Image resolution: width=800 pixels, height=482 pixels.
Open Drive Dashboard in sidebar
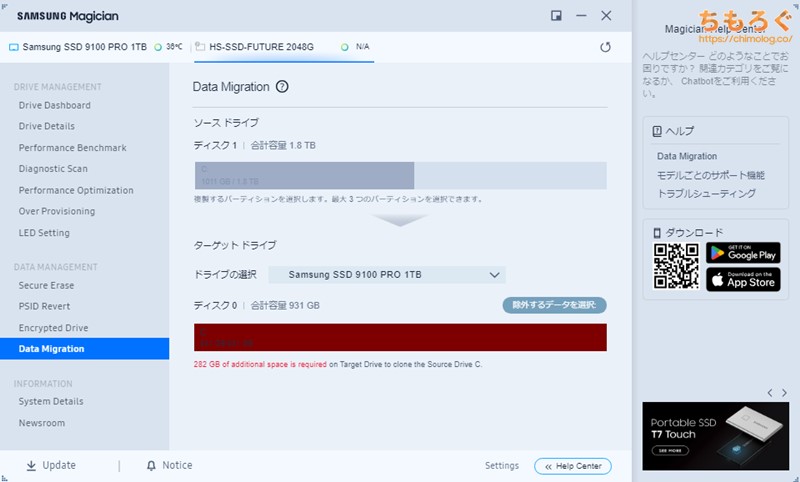[x=55, y=105]
